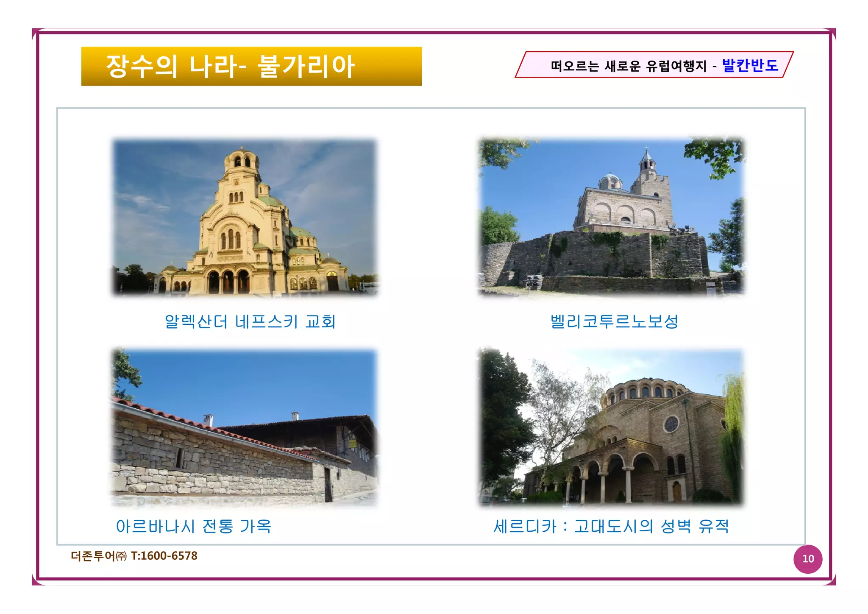Click the slide title '장수의 나라- 불가리아'
This screenshot has width=868, height=614.
click(x=230, y=67)
